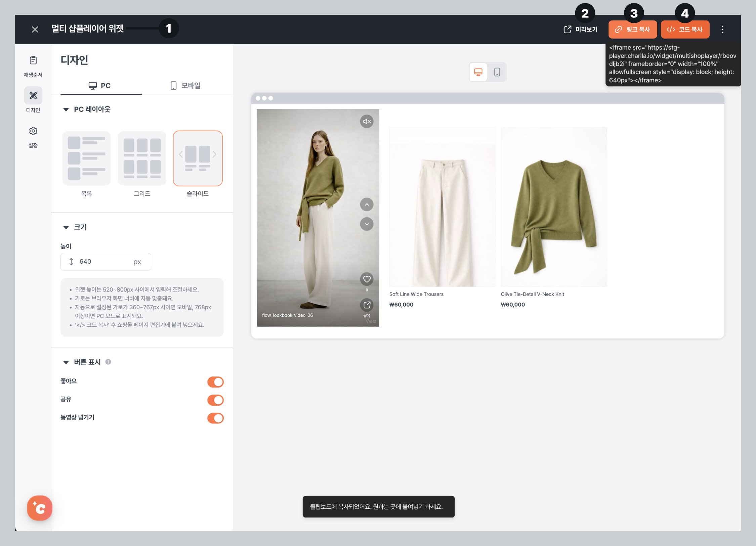Viewport: 756px width, 546px height.
Task: Collapse the 버튼 표시 section
Action: coord(66,362)
